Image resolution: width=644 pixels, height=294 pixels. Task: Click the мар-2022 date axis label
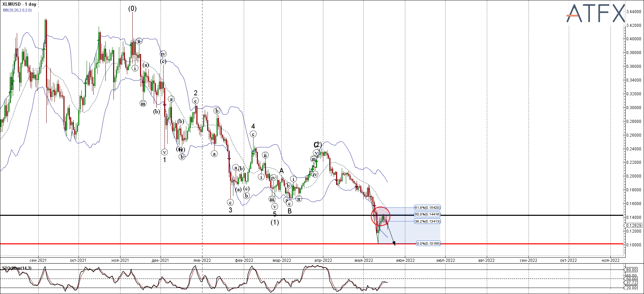point(282,260)
